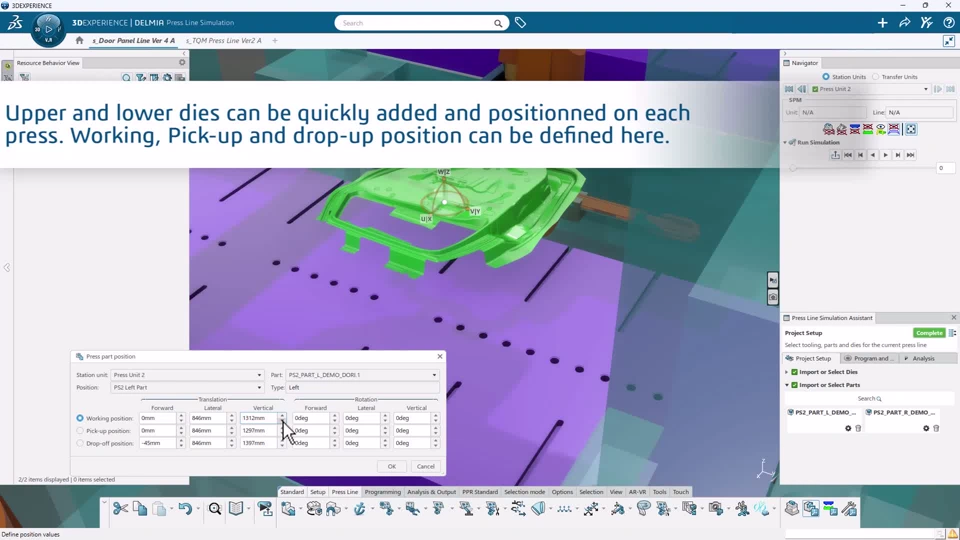Click the magnifier search icon in bottom toolbar
The width and height of the screenshot is (960, 540).
point(215,508)
